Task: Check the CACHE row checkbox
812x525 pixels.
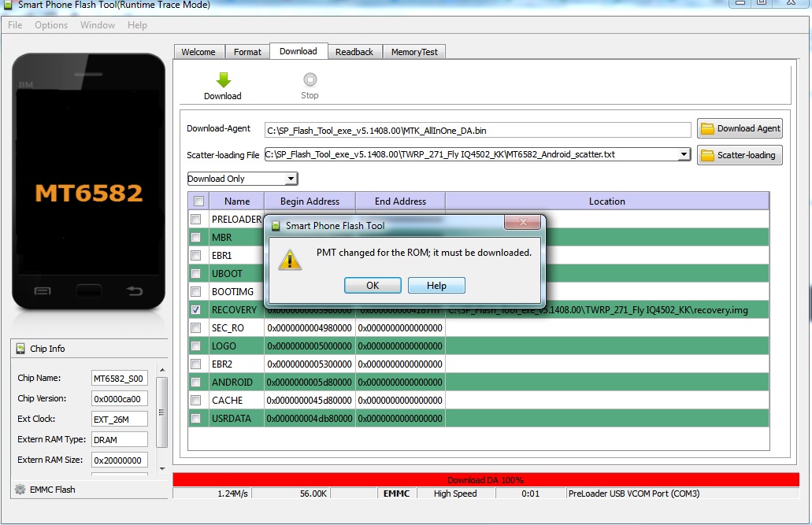Action: 196,400
